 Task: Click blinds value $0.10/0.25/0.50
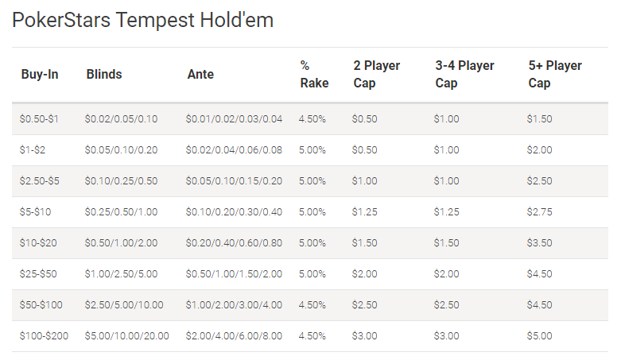click(x=121, y=181)
